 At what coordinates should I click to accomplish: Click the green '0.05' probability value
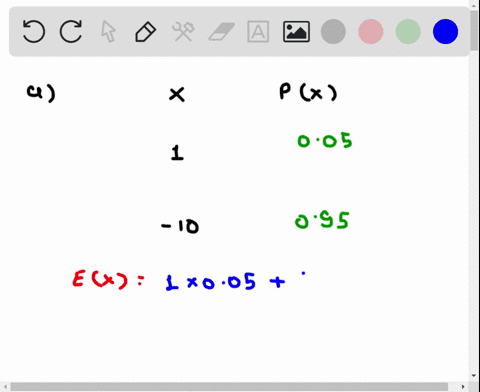[325, 141]
